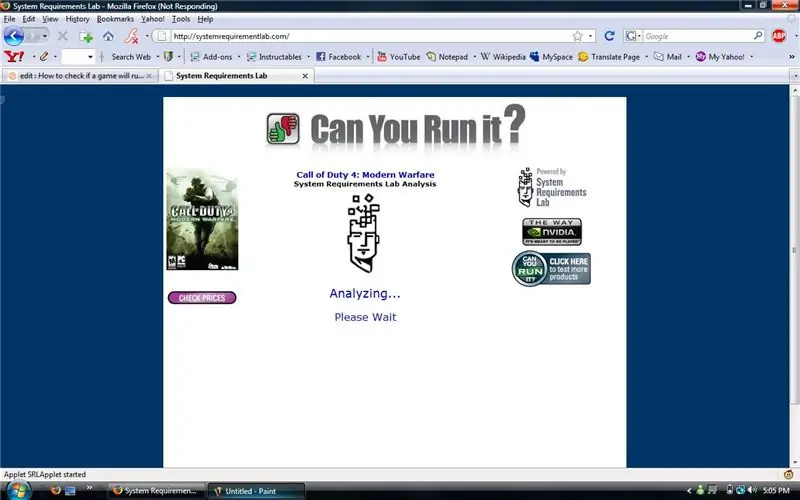This screenshot has height=500, width=800.
Task: Go back with the blue Back arrow
Action: tap(14, 36)
